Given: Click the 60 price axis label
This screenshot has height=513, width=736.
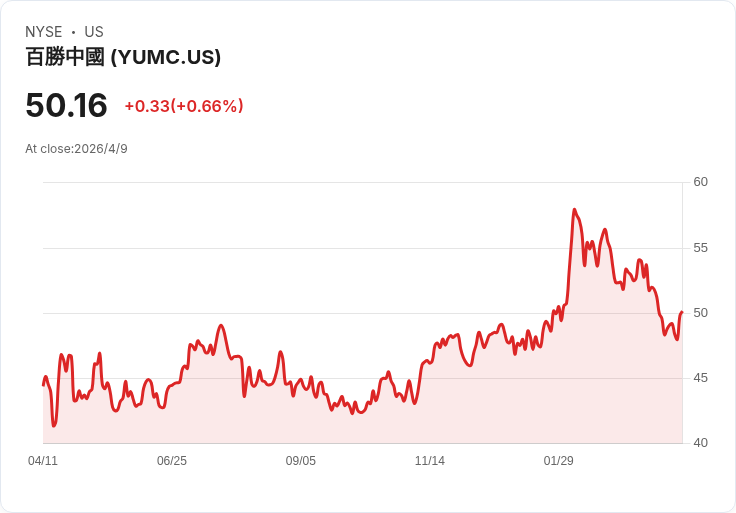Looking at the screenshot, I should point(700,182).
